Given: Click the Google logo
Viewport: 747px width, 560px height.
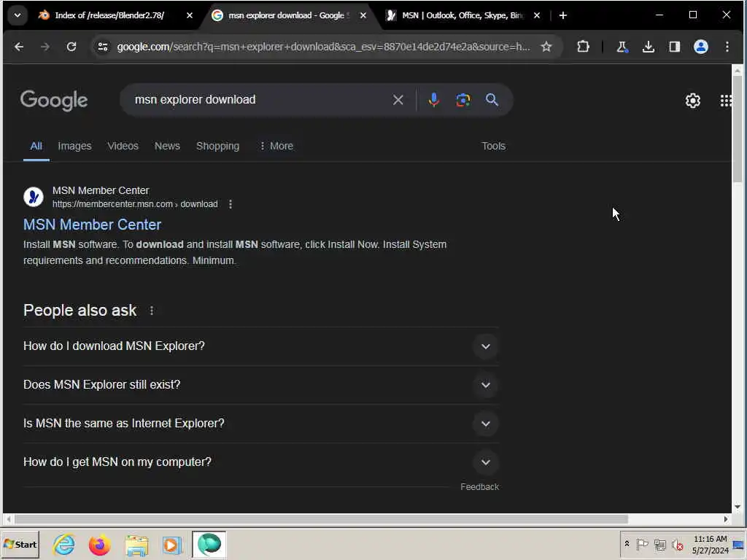Looking at the screenshot, I should point(54,100).
